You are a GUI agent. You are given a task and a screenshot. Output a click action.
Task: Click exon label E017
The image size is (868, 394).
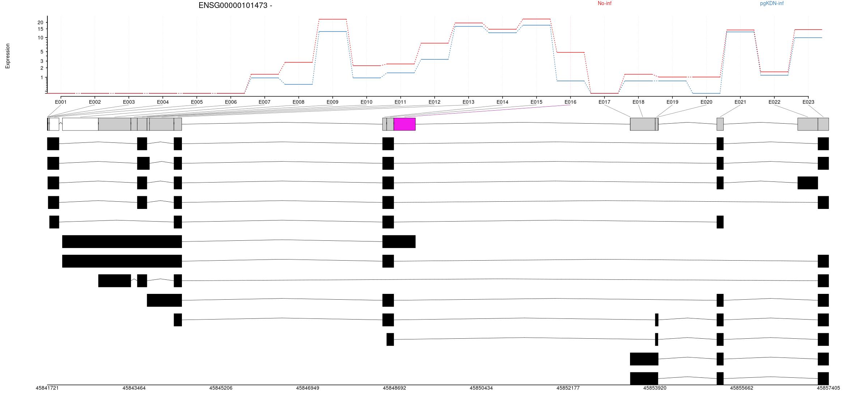coord(604,102)
